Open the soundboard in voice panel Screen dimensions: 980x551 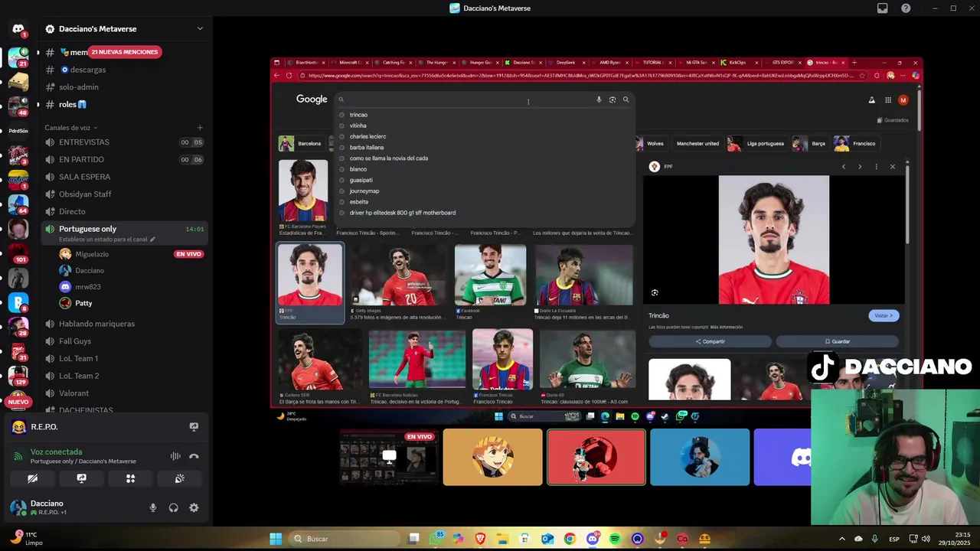pos(179,478)
